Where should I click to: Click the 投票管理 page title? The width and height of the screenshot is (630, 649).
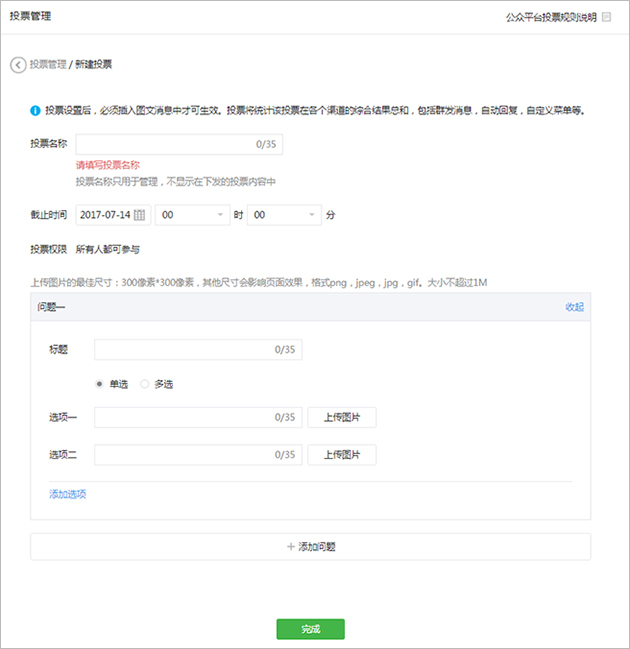[30, 16]
